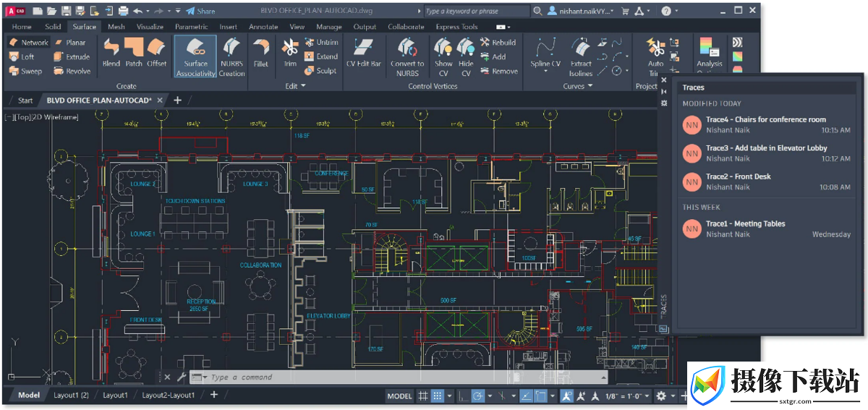Image resolution: width=868 pixels, height=410 pixels.
Task: Open the Plot (print) icon in quick access
Action: (x=123, y=11)
